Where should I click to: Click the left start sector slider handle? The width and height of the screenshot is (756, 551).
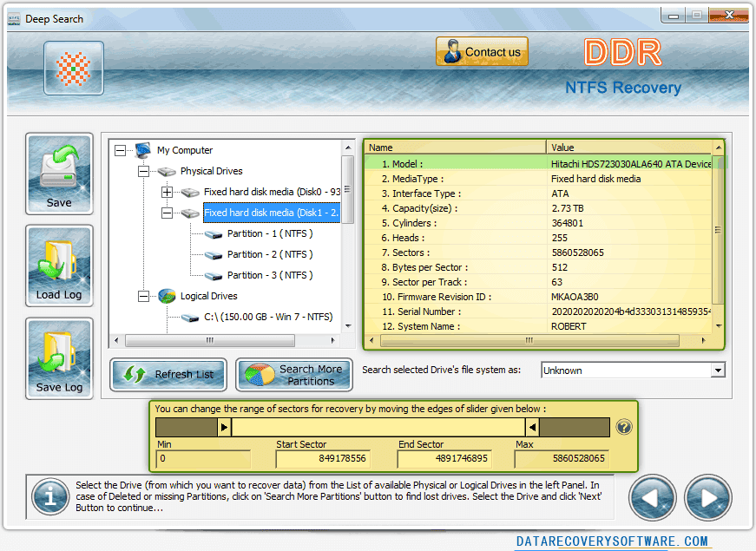click(x=224, y=427)
